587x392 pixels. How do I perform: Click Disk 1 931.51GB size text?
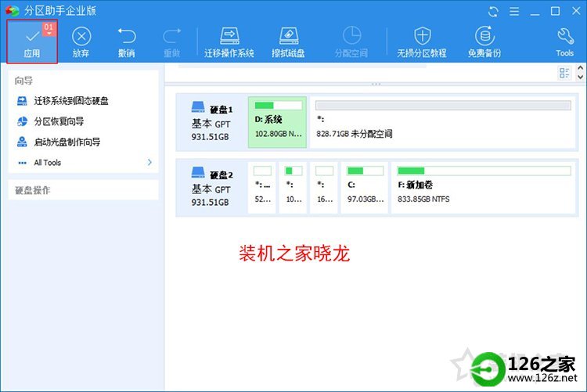coord(210,137)
